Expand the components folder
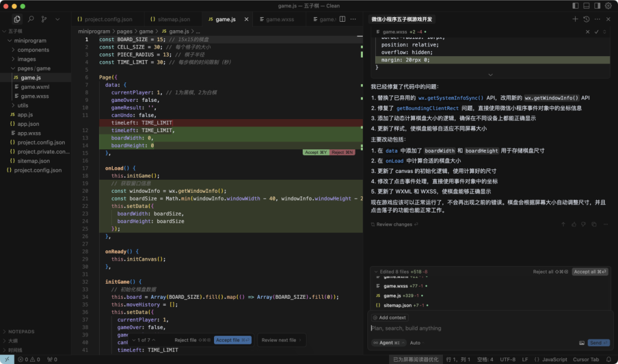Screen dimensions: 618x364 pyautogui.click(x=33, y=50)
